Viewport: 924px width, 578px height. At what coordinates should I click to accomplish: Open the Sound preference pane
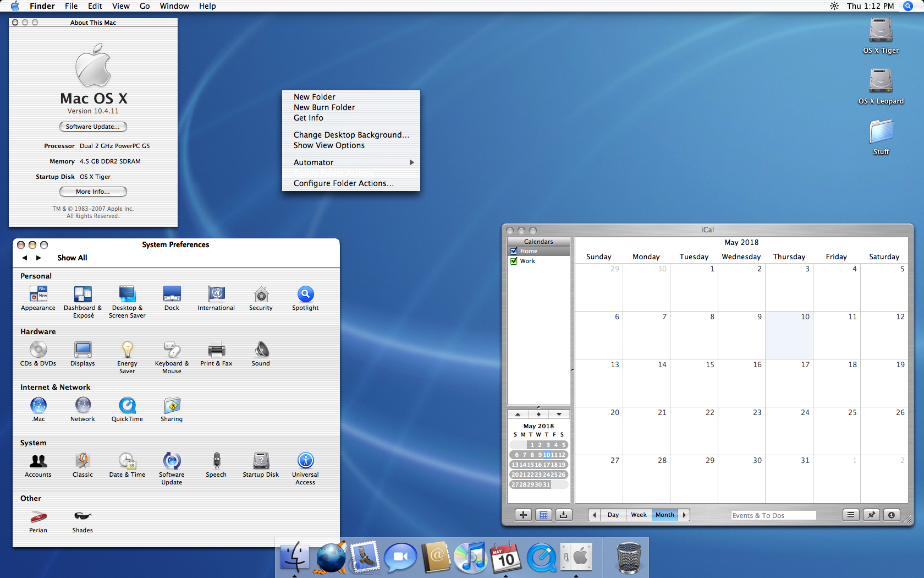point(261,354)
